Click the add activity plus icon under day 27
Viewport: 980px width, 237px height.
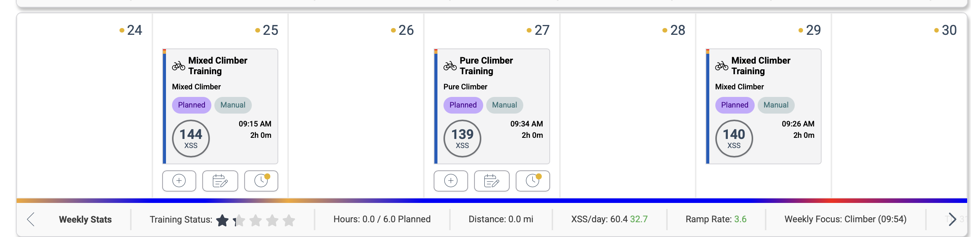coord(450,181)
